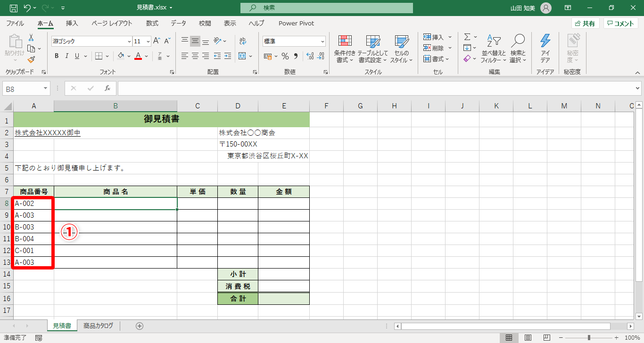
Task: Activate the Format Painter brush
Action: pyautogui.click(x=31, y=59)
